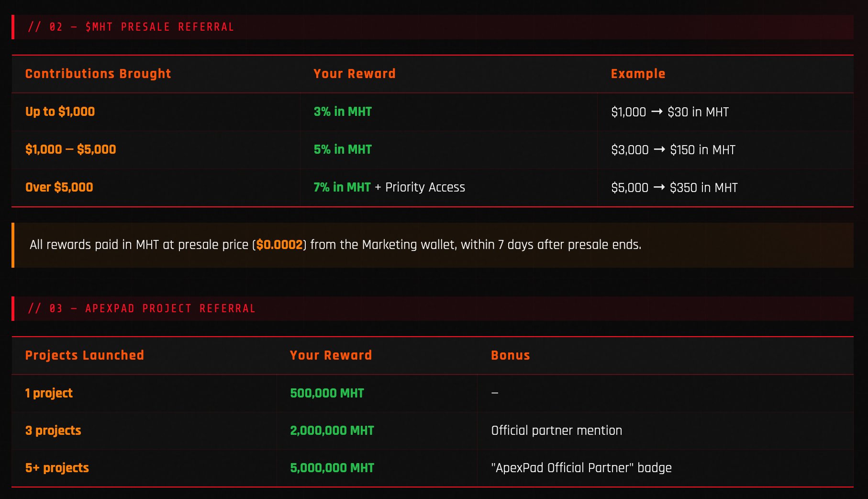Click the "$5,000 → $350 in MHT" example
This screenshot has height=499, width=868.
click(674, 188)
